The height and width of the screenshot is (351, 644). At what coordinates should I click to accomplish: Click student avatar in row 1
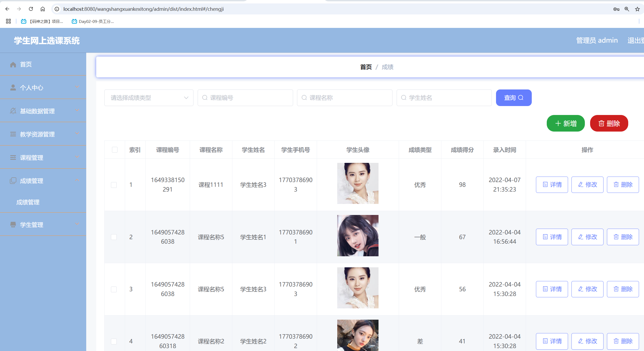(358, 183)
